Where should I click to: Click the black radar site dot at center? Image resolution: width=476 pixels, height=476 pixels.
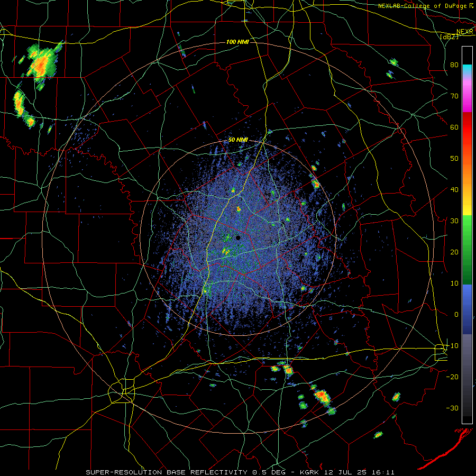point(238,237)
